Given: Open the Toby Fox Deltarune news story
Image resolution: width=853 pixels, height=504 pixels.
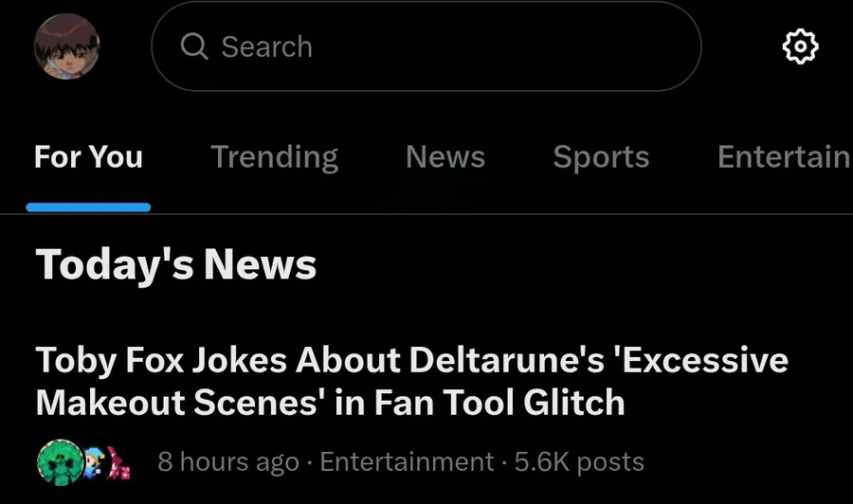Looking at the screenshot, I should (x=411, y=381).
